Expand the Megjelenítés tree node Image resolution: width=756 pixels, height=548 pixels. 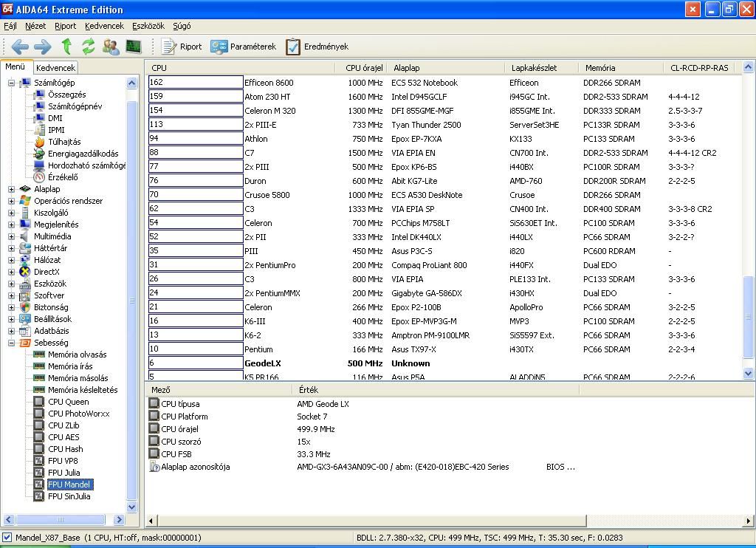coord(11,225)
